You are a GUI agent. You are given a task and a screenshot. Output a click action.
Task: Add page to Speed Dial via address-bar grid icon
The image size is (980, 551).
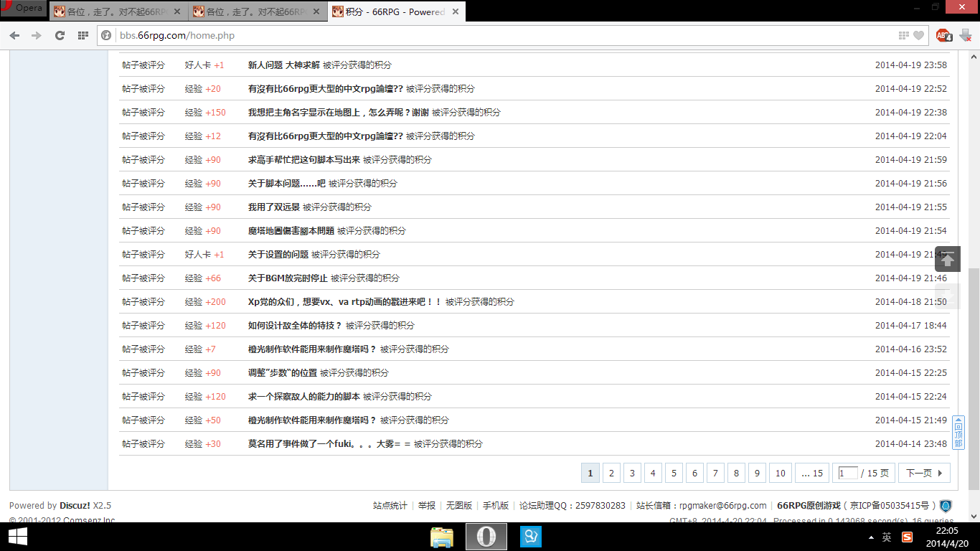click(x=904, y=35)
